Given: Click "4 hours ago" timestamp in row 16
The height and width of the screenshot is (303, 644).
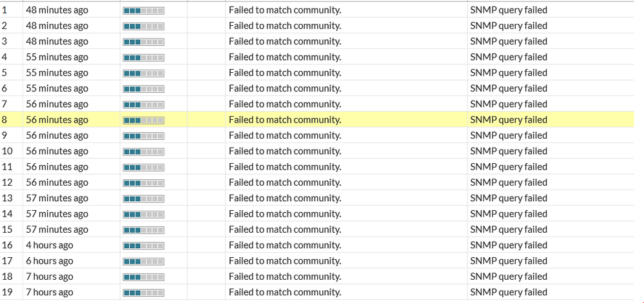Looking at the screenshot, I should click(50, 245).
